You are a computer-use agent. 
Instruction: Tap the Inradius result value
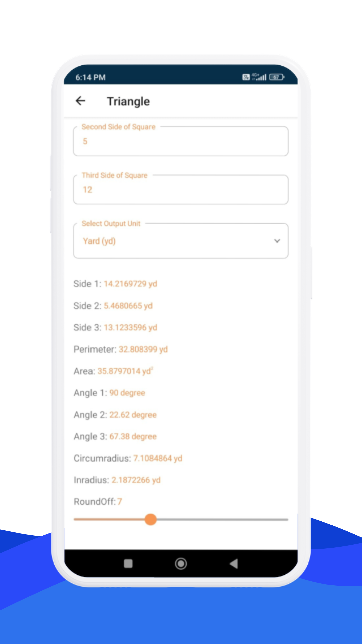tap(136, 480)
